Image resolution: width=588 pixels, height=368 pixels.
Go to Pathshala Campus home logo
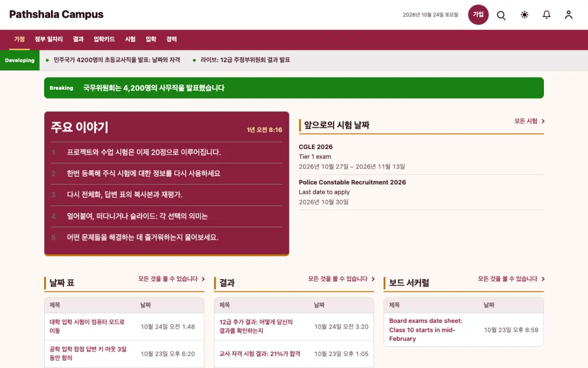[x=56, y=14]
